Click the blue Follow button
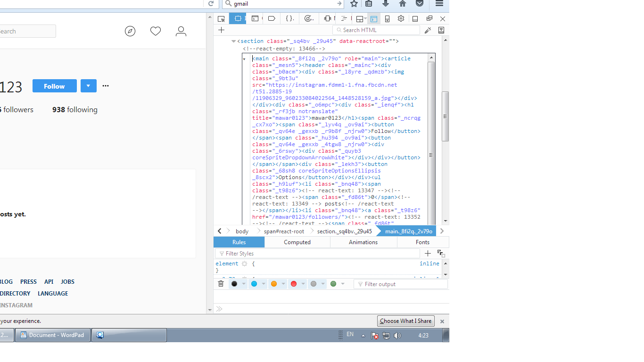Viewport: 644px width, 362px height. click(x=54, y=86)
